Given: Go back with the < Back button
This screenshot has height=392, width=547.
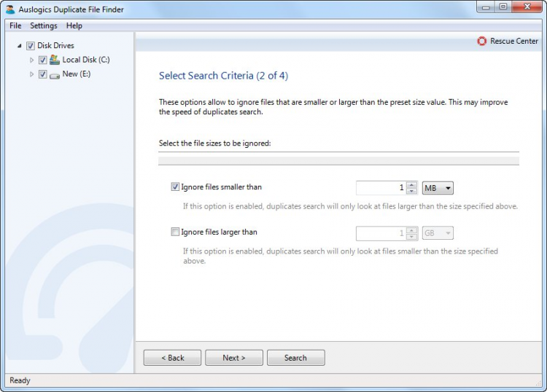Looking at the screenshot, I should tap(172, 358).
